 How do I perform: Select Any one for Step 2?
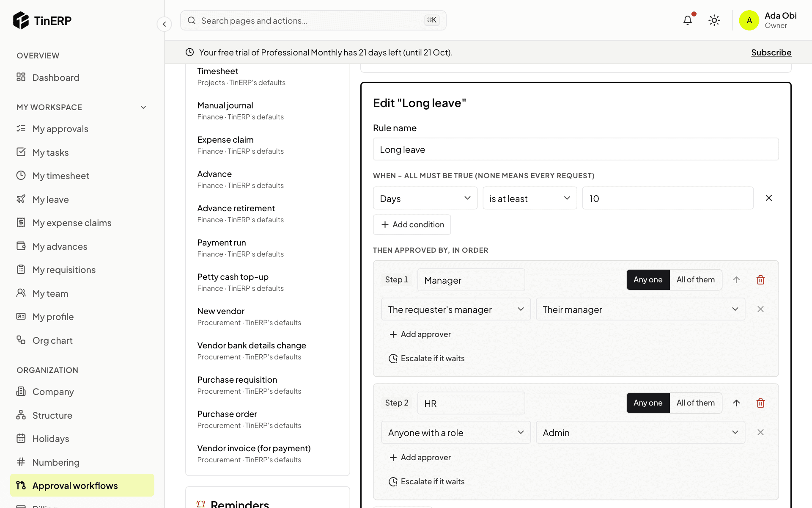648,403
